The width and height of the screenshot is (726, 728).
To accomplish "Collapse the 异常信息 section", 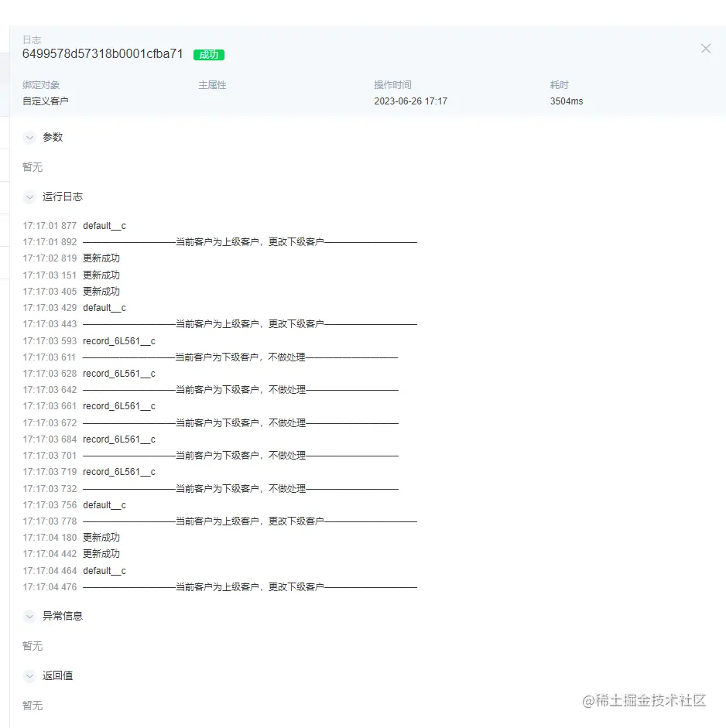I will click(x=29, y=616).
